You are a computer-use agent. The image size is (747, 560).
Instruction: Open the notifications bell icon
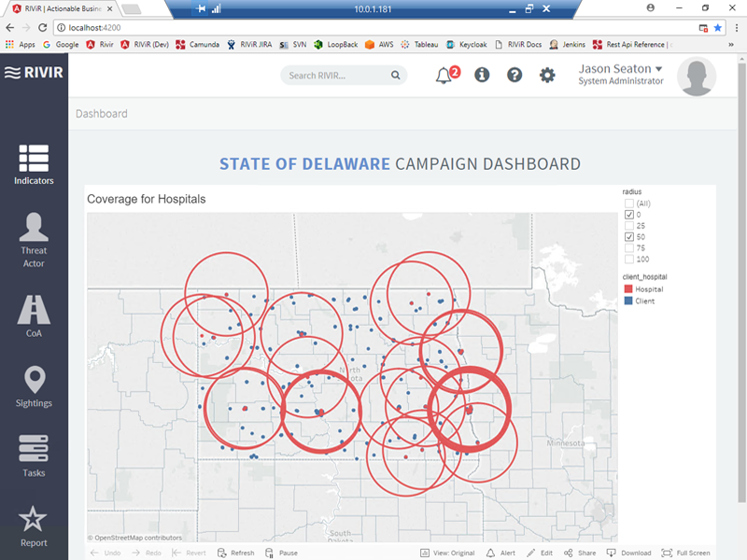click(444, 76)
